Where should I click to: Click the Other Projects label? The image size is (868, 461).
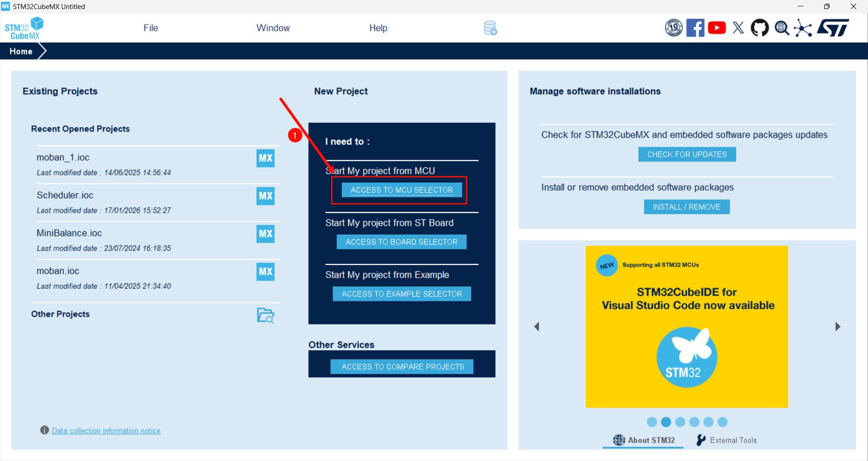pos(61,314)
